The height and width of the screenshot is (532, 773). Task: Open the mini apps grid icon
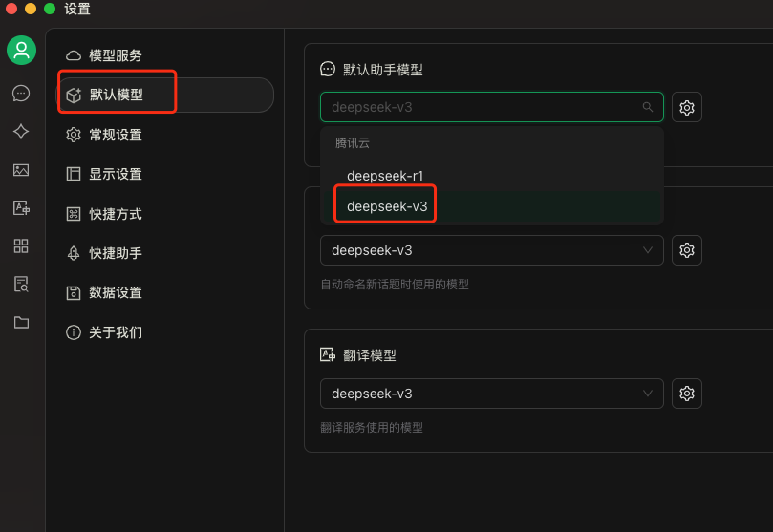point(21,245)
